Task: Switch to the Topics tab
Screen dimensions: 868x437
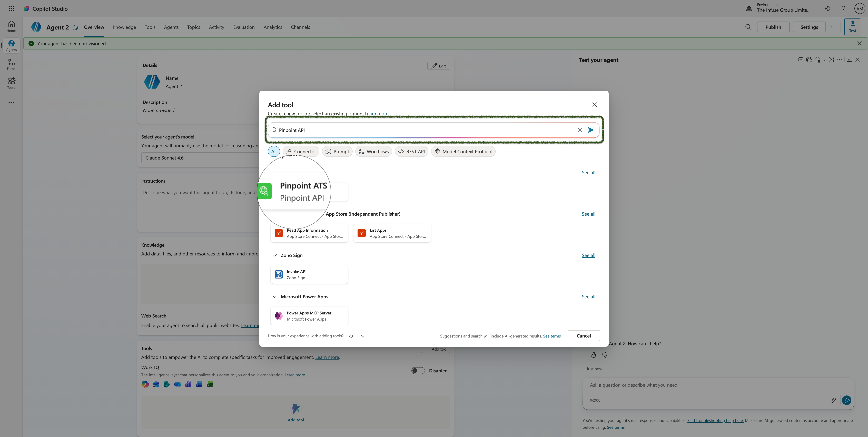Action: [x=194, y=27]
